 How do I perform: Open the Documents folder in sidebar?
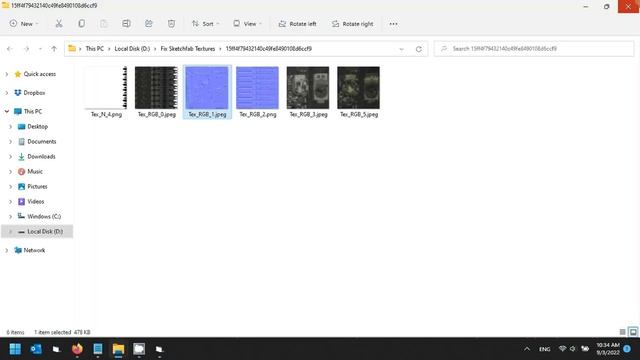click(x=42, y=142)
